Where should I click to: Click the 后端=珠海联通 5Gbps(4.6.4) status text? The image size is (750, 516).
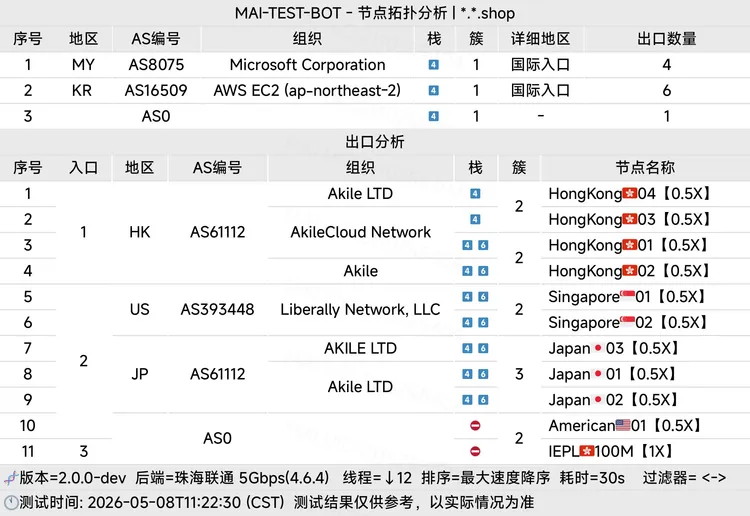232,477
